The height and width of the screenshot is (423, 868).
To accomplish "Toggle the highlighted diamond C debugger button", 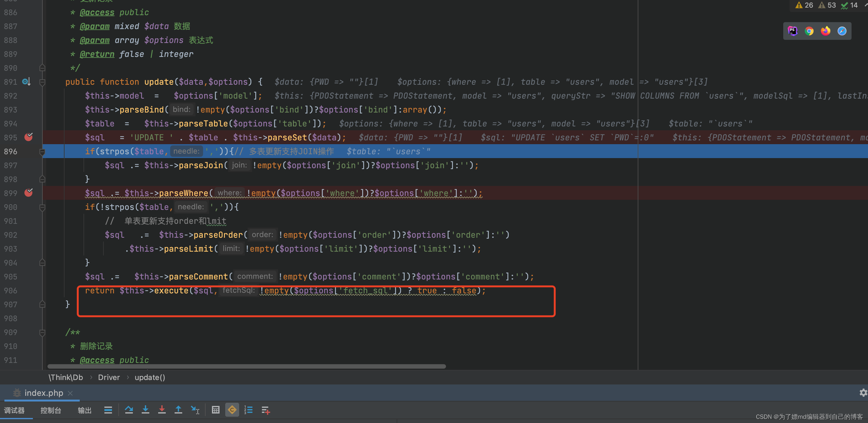I will (x=232, y=410).
